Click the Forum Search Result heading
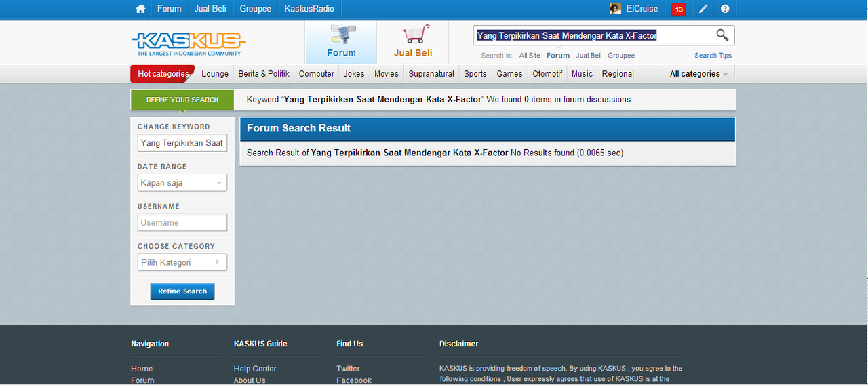Screen dimensions: 868x385 click(x=298, y=128)
